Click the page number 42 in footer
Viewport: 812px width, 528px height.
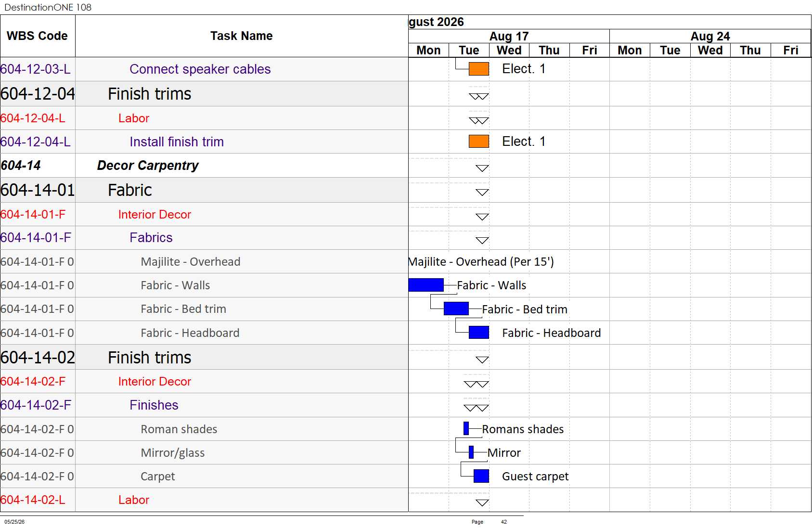pos(504,522)
